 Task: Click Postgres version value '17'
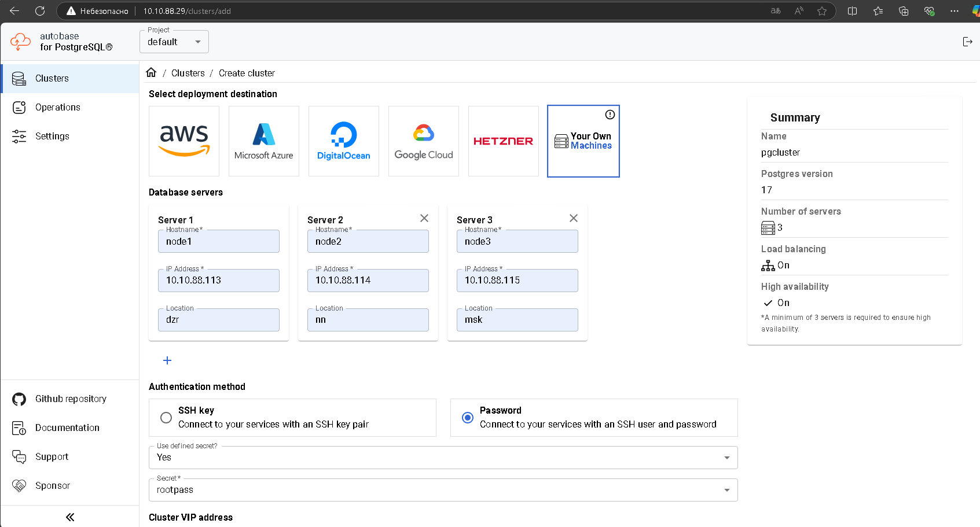tap(766, 190)
